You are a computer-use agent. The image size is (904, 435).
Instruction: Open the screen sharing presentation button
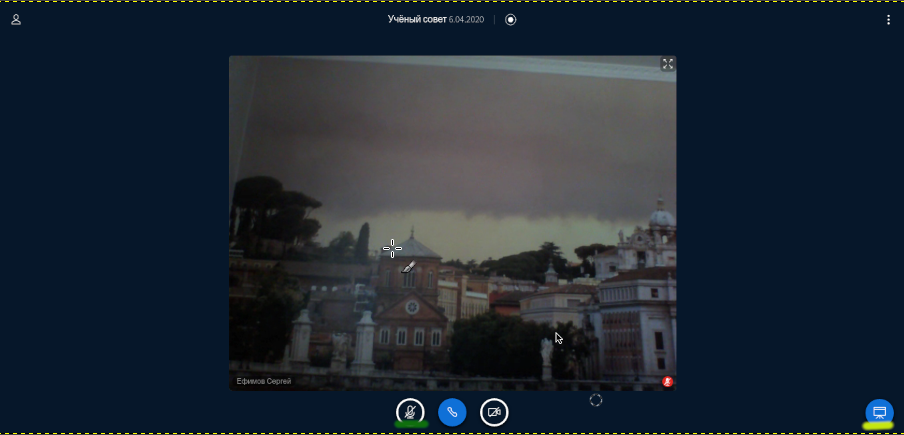[879, 413]
